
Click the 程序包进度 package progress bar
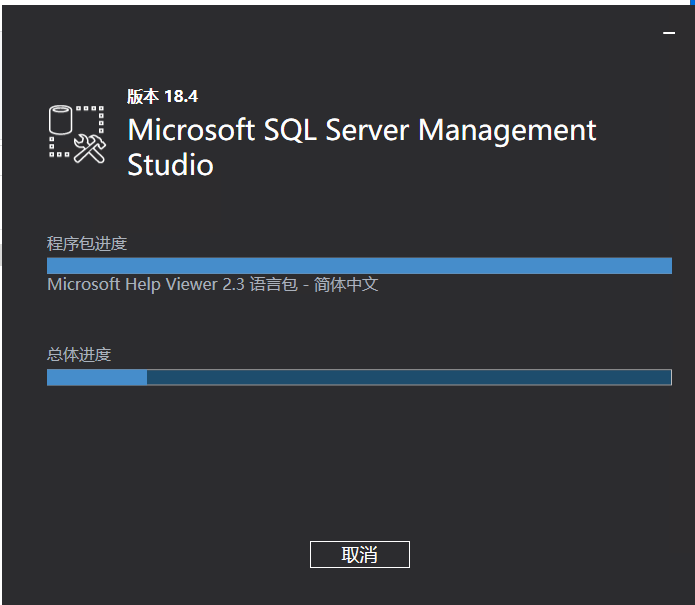(359, 265)
